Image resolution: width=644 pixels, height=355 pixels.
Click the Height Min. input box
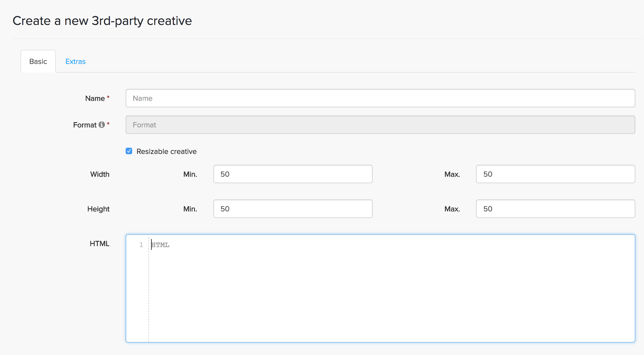pyautogui.click(x=293, y=209)
